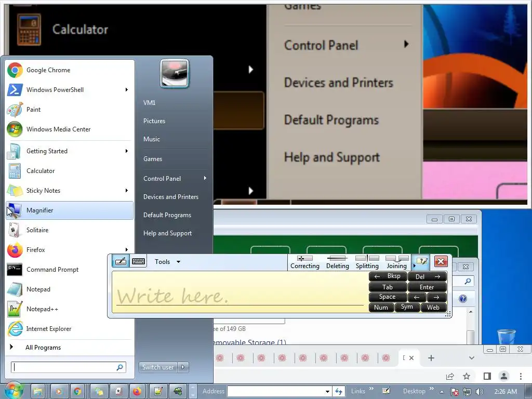Open Chrome's tab search chevron
This screenshot has width=532, height=399.
coord(472,358)
